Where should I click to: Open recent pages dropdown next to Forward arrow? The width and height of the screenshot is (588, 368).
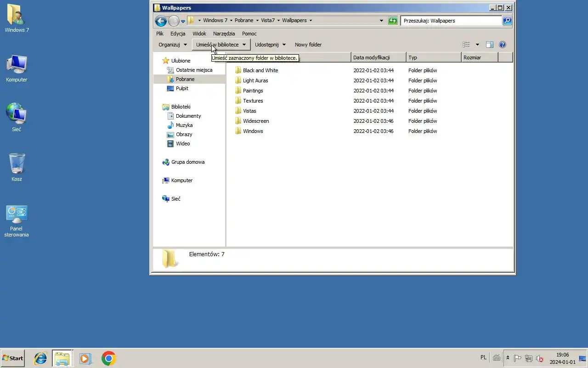click(x=183, y=21)
